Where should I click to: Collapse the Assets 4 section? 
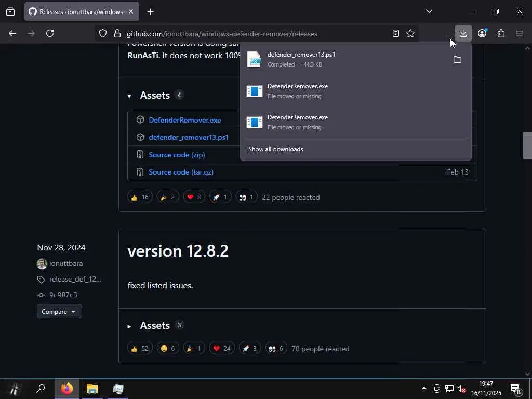[x=129, y=96]
